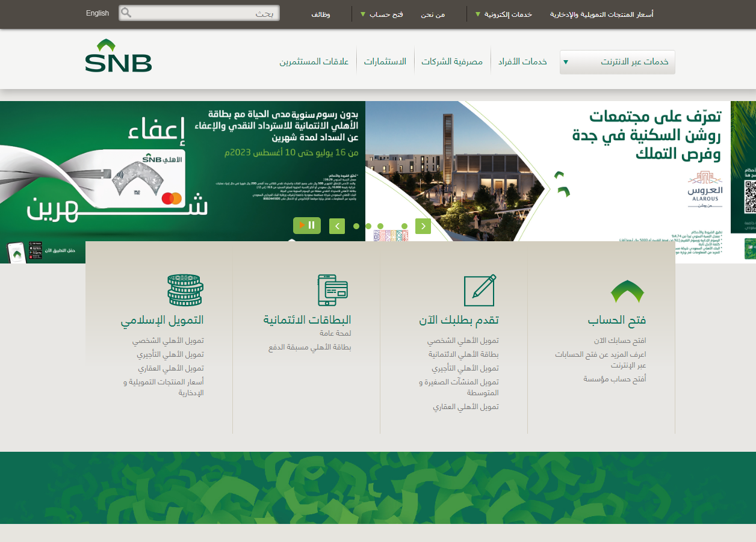Click تمويل الأهلي التأجيري under التمويل الإسلامي

pyautogui.click(x=170, y=354)
